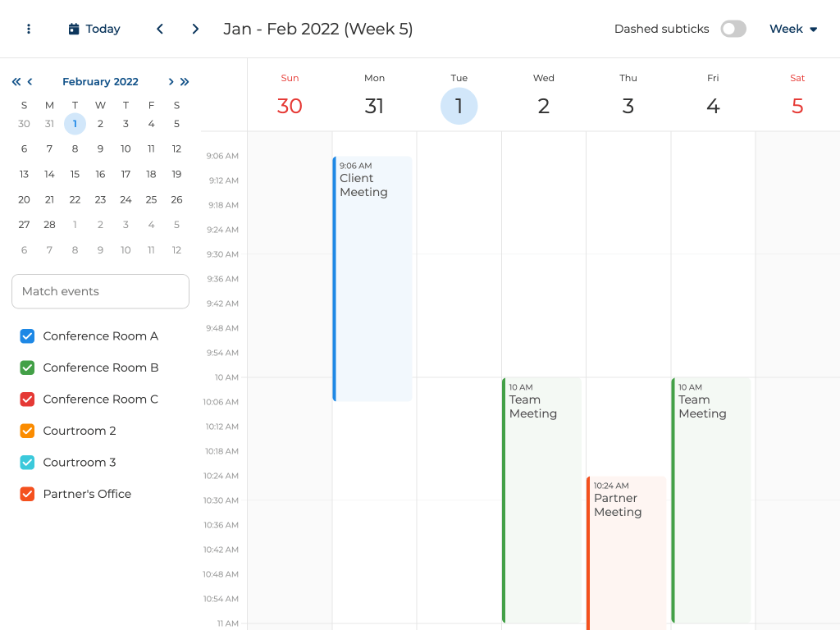This screenshot has height=630, width=840.
Task: Jump back one year in mini calendar
Action: click(x=16, y=81)
